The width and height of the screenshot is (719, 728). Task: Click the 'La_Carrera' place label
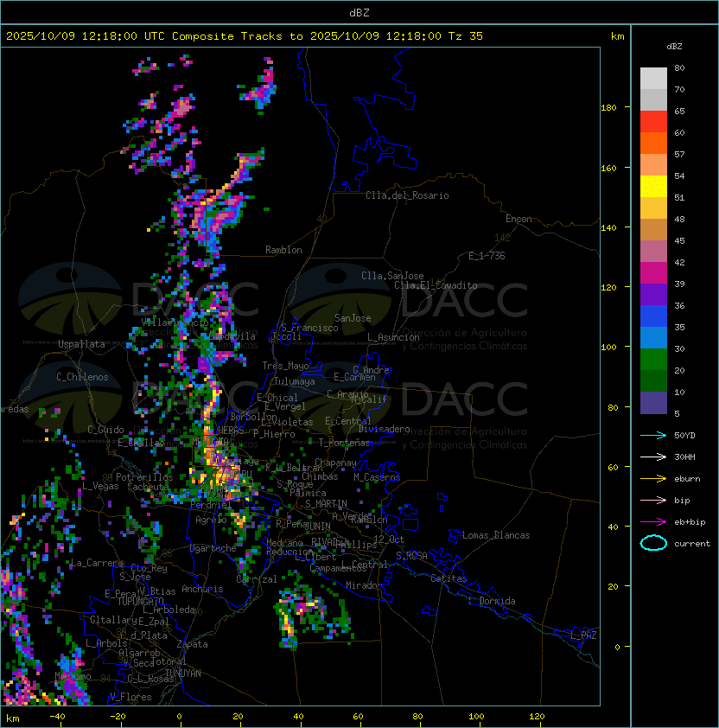coord(97,563)
